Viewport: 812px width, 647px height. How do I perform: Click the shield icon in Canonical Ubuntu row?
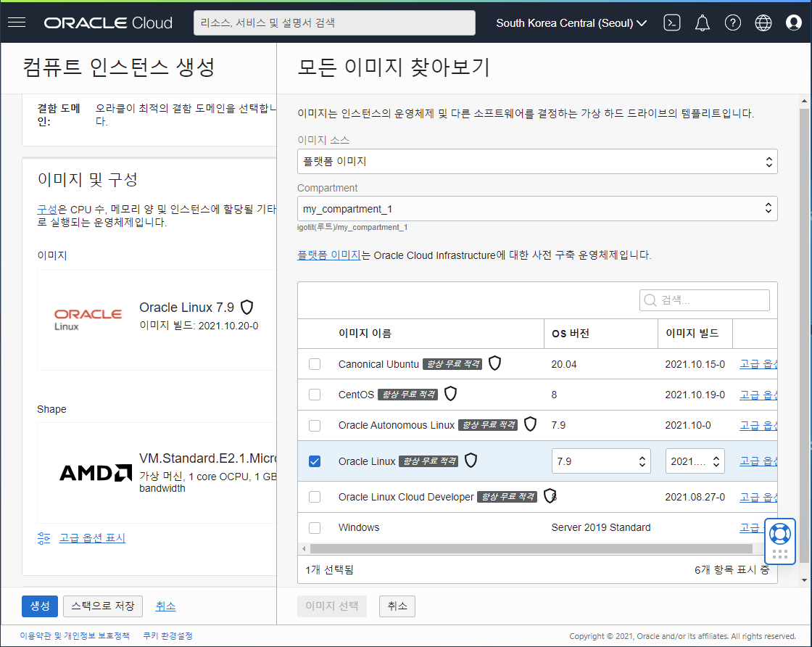[x=494, y=363]
